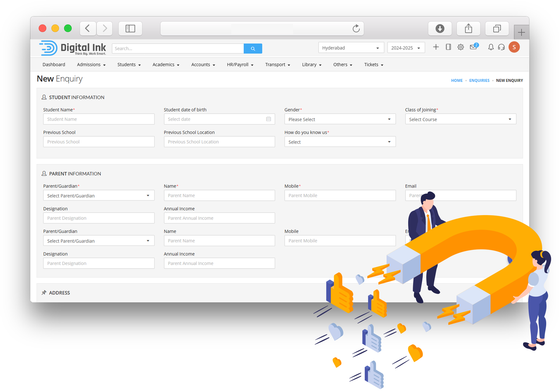Click the Student Name input field
The width and height of the screenshot is (559, 392).
pos(99,119)
